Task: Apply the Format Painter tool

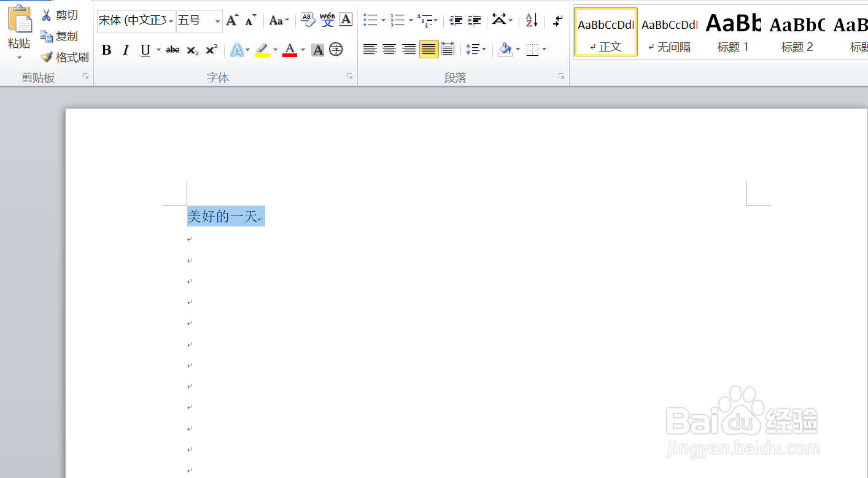Action: (x=63, y=56)
